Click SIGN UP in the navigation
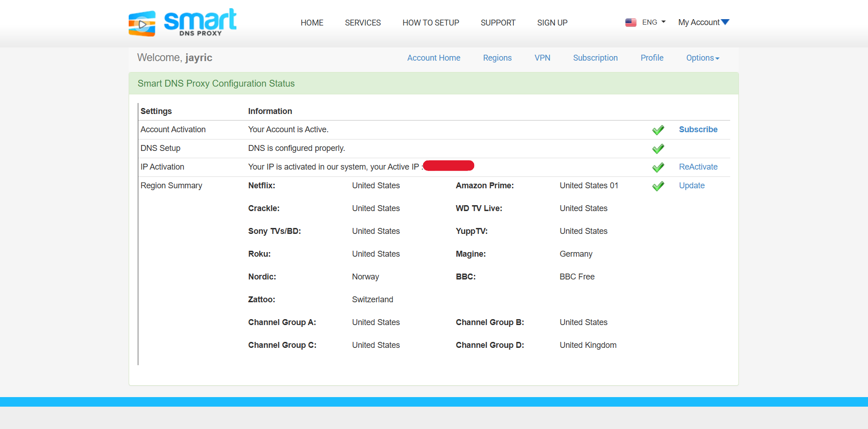 click(x=552, y=23)
